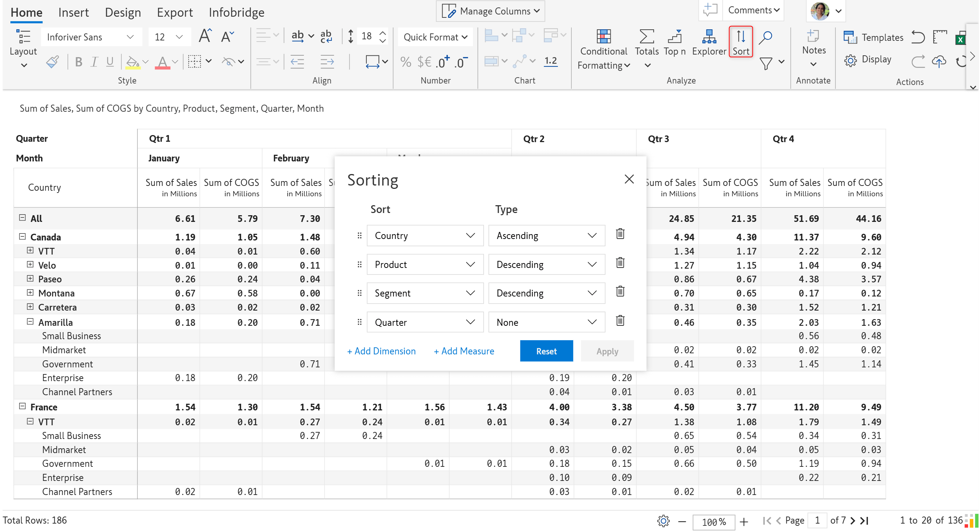Click Add Dimension link in sorting
980x531 pixels.
tap(381, 351)
